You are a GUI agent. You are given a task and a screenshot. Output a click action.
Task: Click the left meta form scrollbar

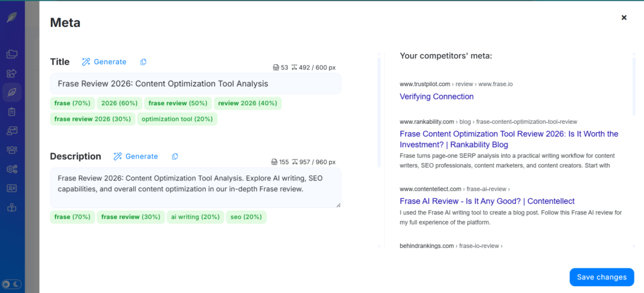[379, 112]
